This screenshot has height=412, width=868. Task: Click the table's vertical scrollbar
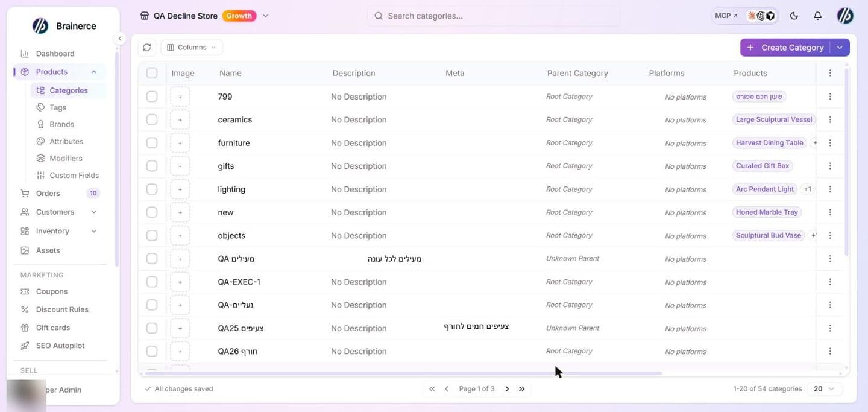pyautogui.click(x=846, y=163)
